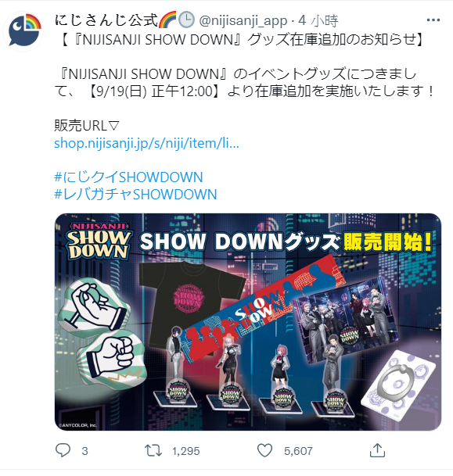Viewport: 453px width, 476px height.
Task: Retweet this post using the retweet icon
Action: pos(153,450)
